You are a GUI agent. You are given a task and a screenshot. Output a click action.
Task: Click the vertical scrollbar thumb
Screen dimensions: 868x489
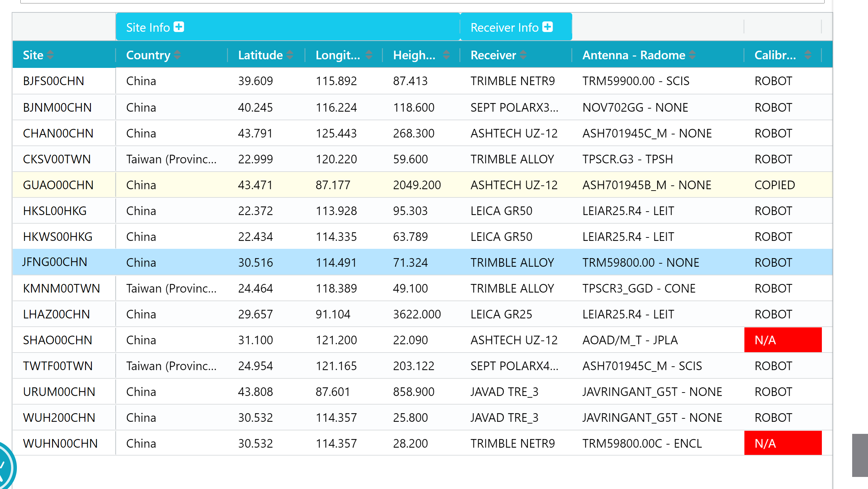click(860, 455)
